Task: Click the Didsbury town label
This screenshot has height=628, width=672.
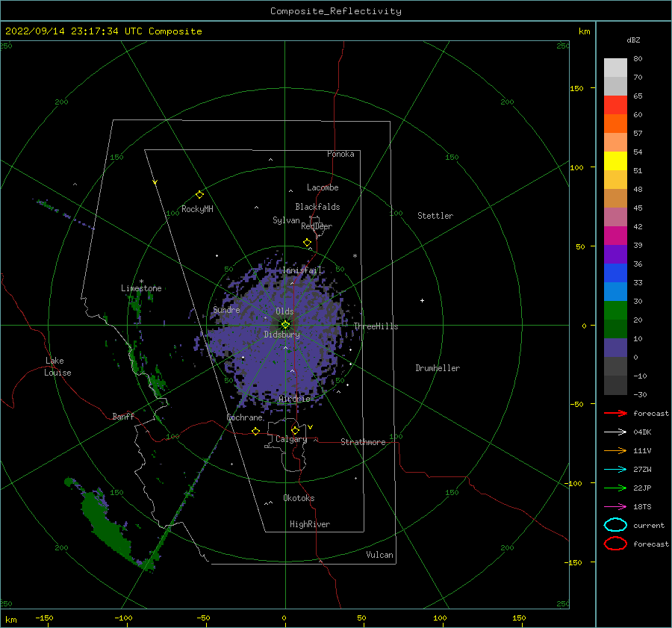Action: pos(282,335)
